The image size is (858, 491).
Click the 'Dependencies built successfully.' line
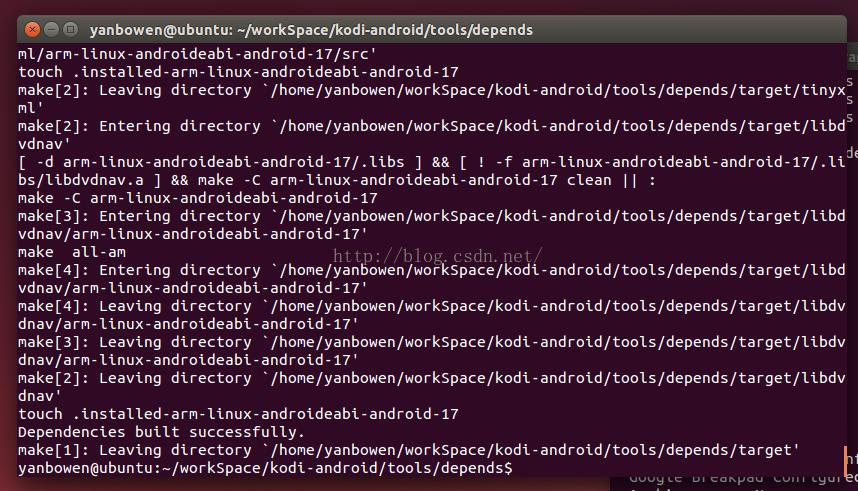161,432
